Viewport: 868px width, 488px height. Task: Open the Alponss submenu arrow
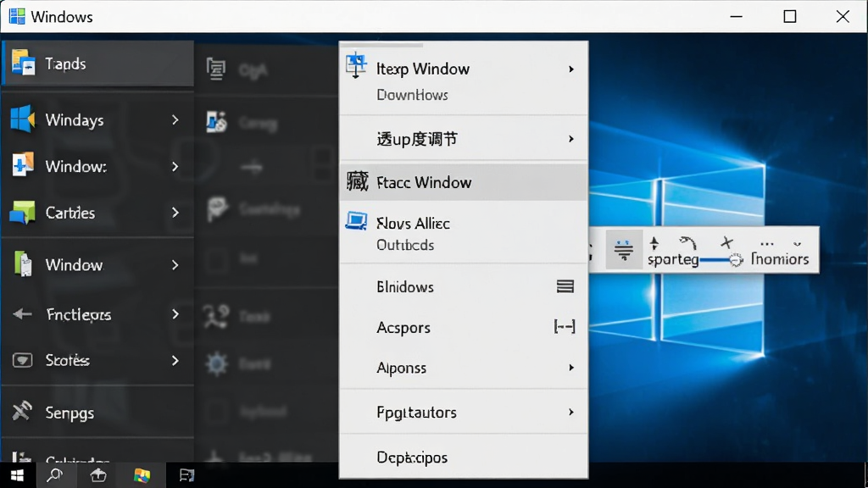click(571, 368)
